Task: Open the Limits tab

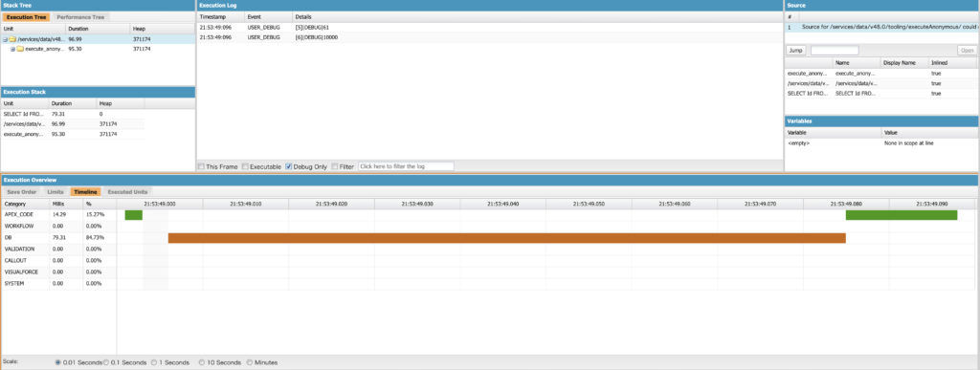Action: [56, 192]
